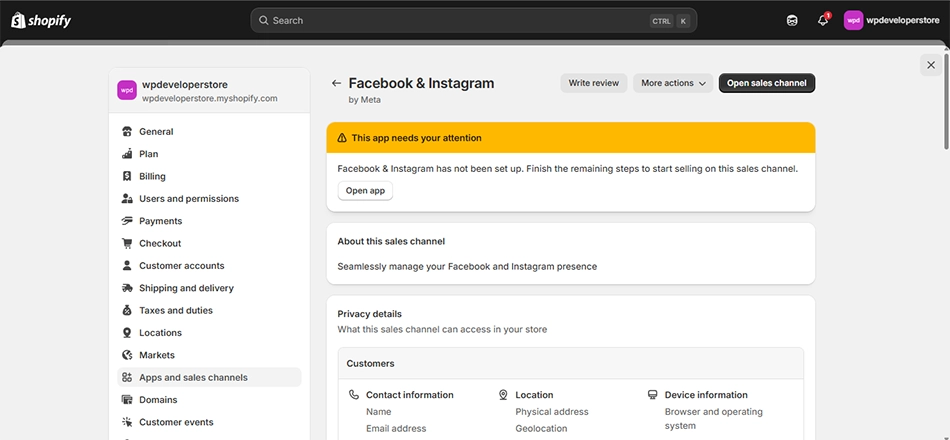Click 'Browser and operating system' text

tap(714, 419)
